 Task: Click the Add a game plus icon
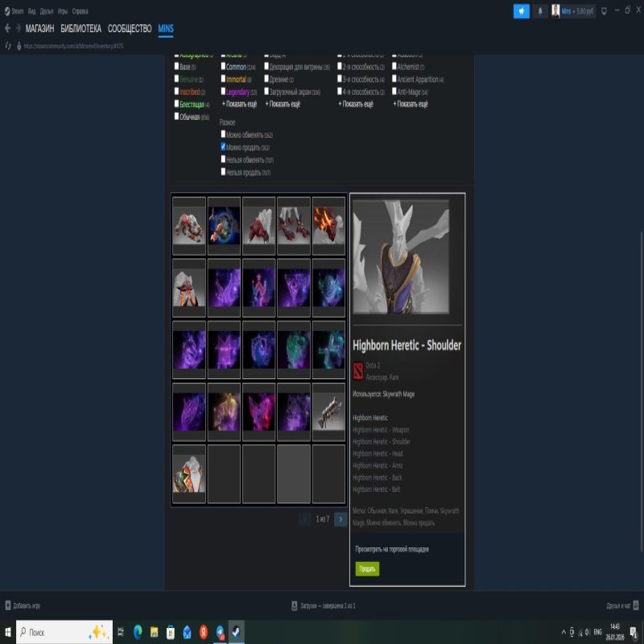(8, 605)
